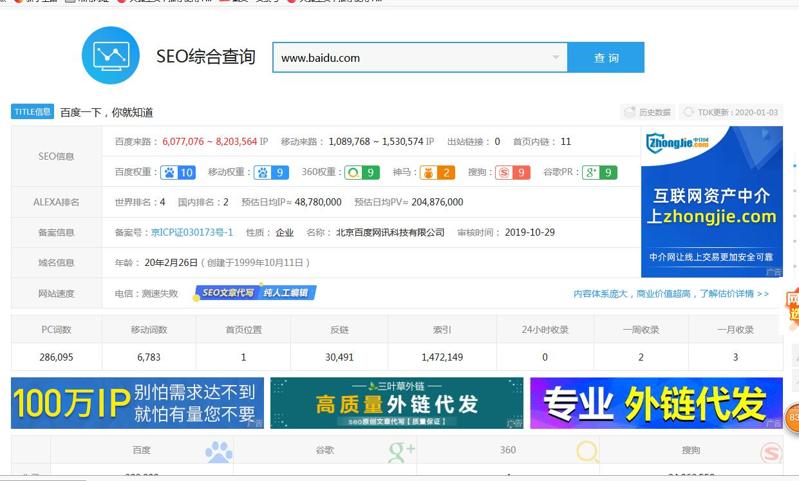Click the www.baidu.com query input field
This screenshot has height=481, width=799.
[x=420, y=58]
